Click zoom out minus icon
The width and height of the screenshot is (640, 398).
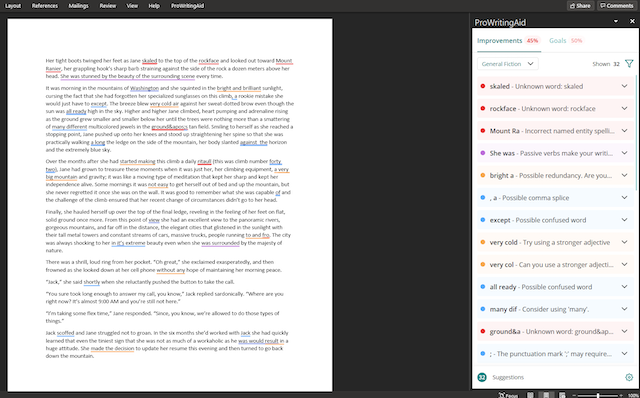click(574, 395)
